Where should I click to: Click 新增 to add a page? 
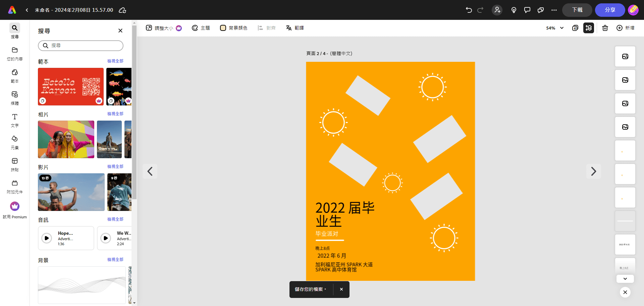626,28
